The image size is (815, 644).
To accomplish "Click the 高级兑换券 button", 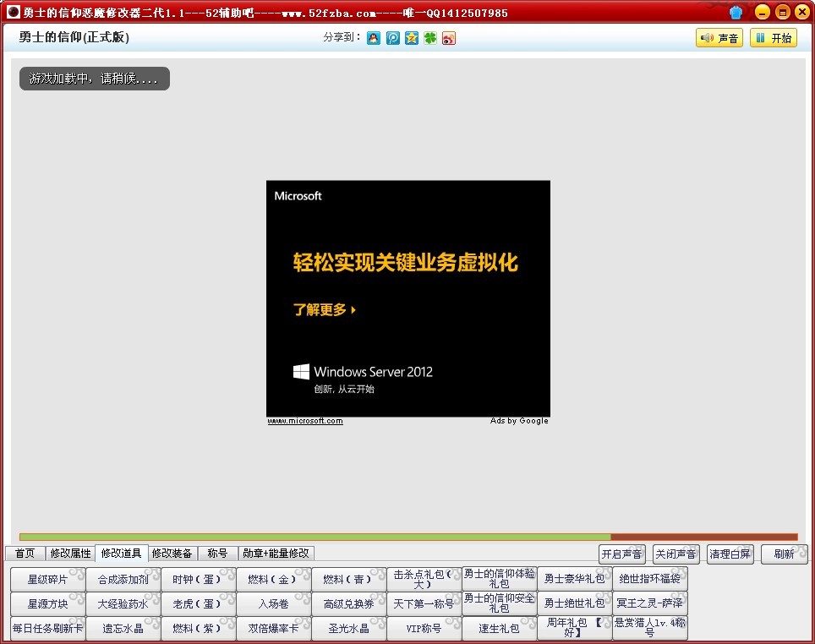I will point(349,603).
